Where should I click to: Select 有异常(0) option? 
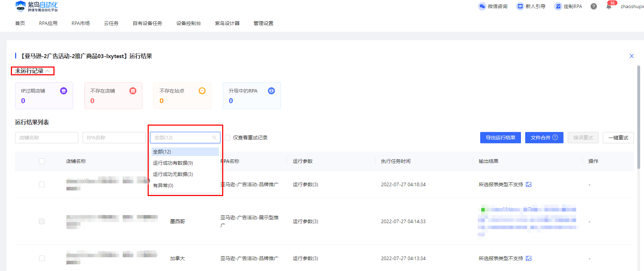pos(185,185)
